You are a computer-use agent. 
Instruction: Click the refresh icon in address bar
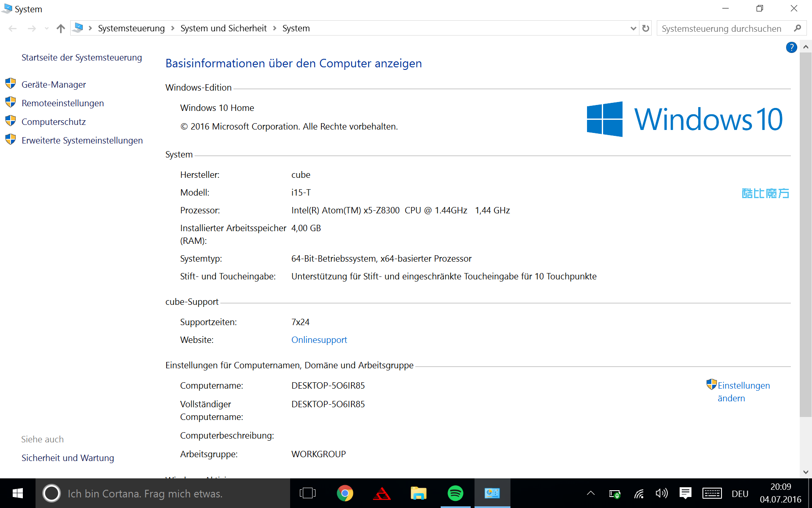click(645, 28)
